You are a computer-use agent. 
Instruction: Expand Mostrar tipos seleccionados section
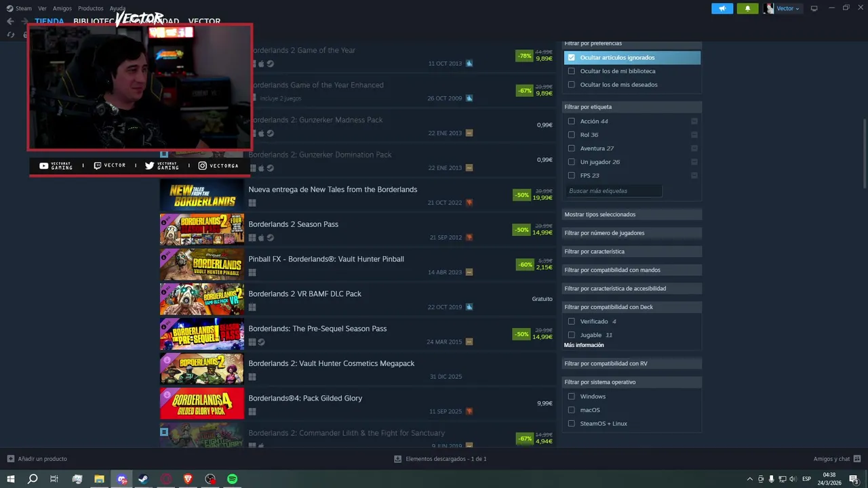[x=632, y=214]
